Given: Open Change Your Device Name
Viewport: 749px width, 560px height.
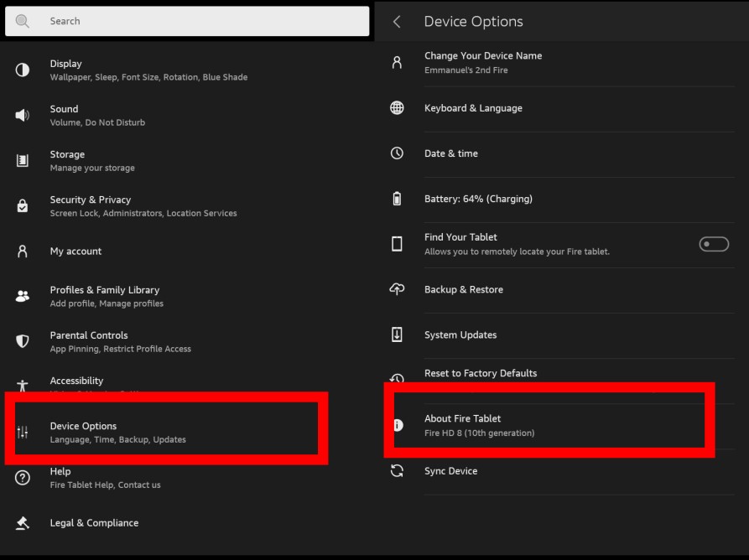Looking at the screenshot, I should [562, 63].
